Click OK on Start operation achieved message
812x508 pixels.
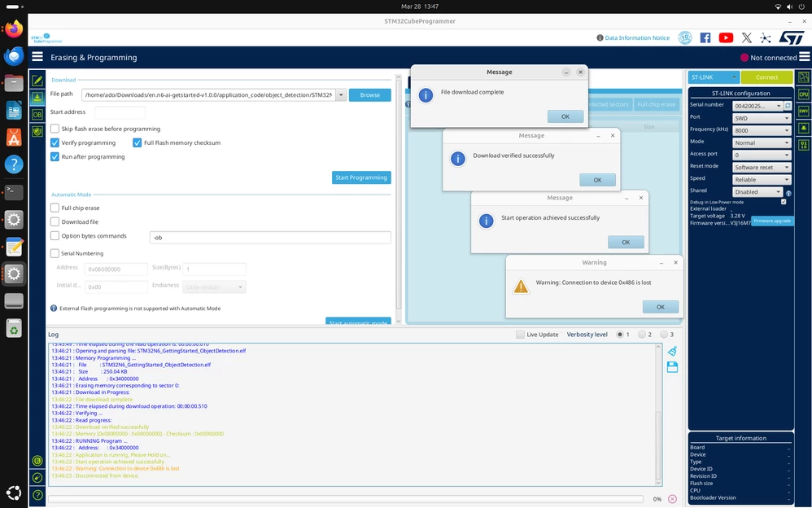tap(626, 242)
